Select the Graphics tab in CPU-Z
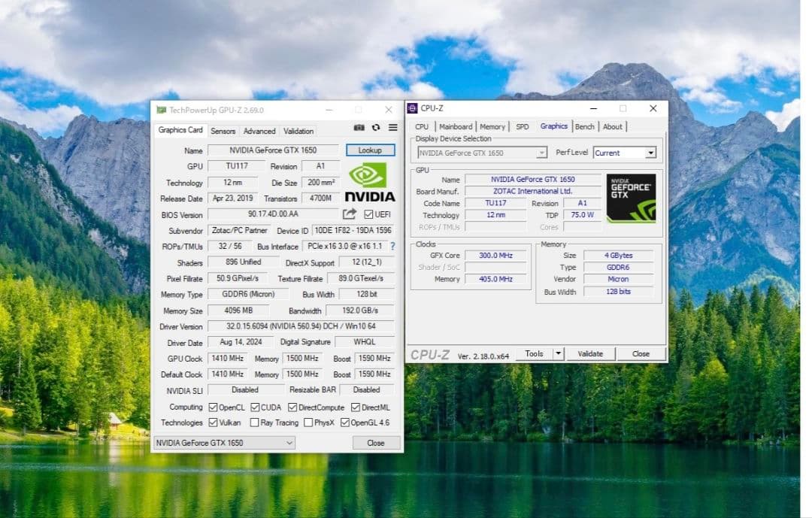The image size is (812, 518). click(554, 126)
